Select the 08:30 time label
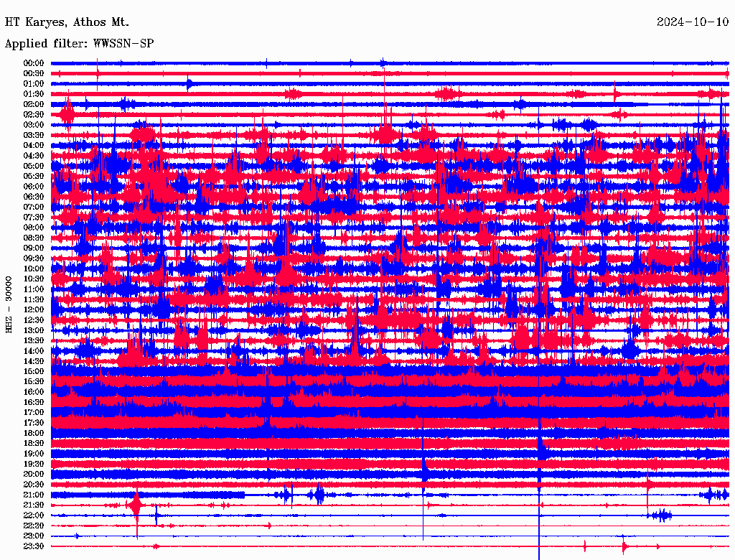Screen dimensions: 735x560 [x=34, y=238]
